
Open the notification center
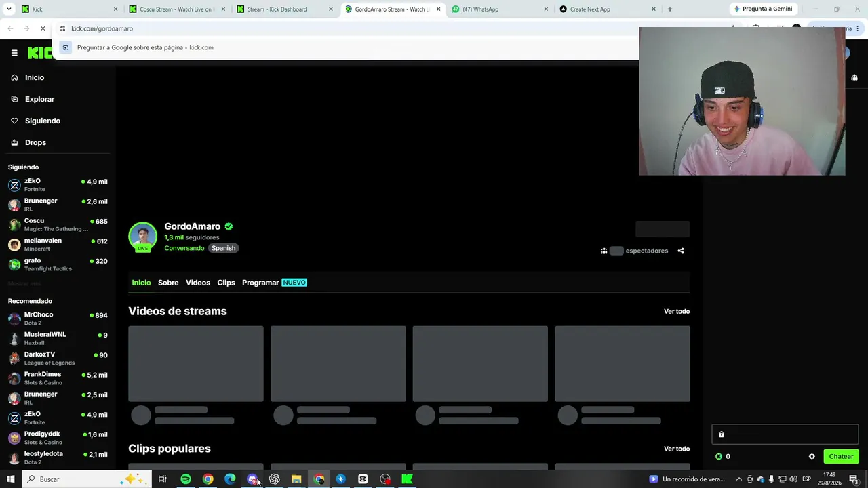[x=854, y=479]
